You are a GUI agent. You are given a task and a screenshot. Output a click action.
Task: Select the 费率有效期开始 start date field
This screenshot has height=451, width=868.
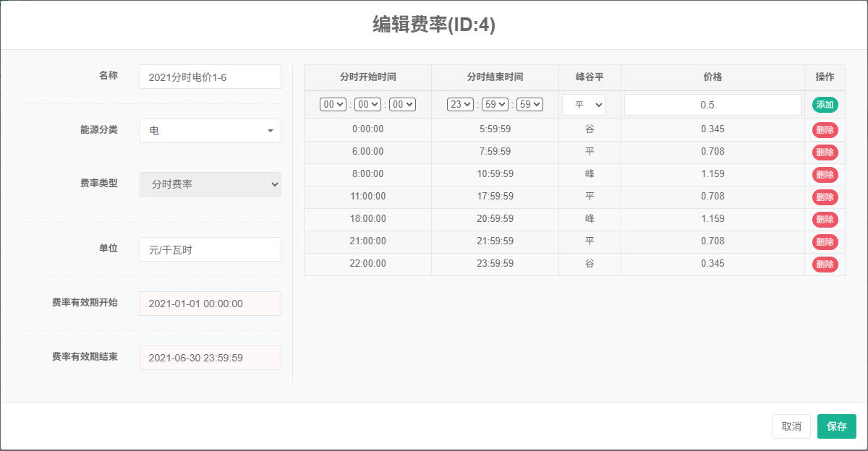[x=210, y=304]
